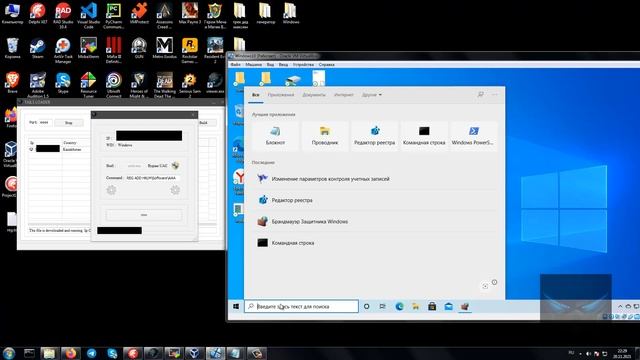
Task: Click the Mail icon in guest taskbar
Action: [448, 306]
